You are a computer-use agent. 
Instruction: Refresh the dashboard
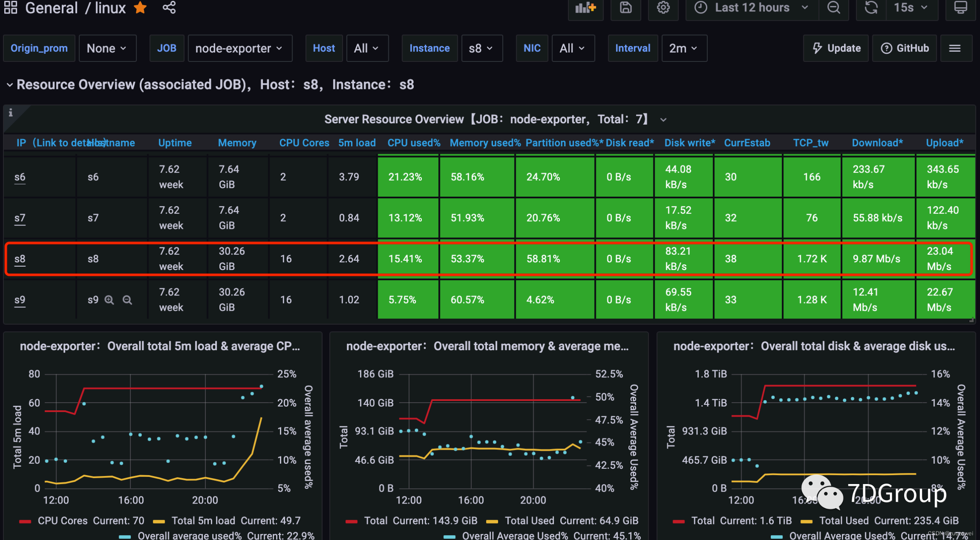(x=871, y=8)
